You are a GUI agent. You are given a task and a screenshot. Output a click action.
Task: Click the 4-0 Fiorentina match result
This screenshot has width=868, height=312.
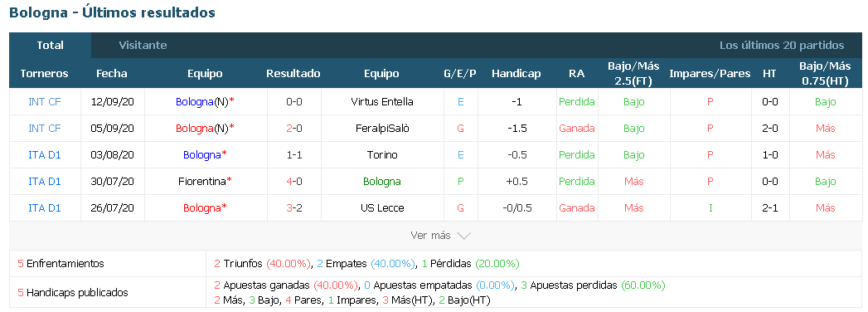(x=293, y=182)
